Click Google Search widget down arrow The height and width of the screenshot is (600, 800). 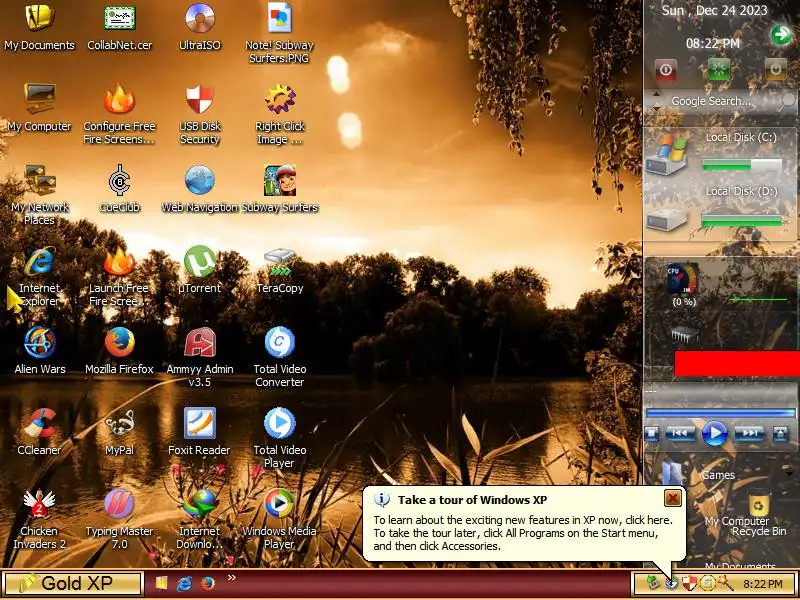point(656,108)
